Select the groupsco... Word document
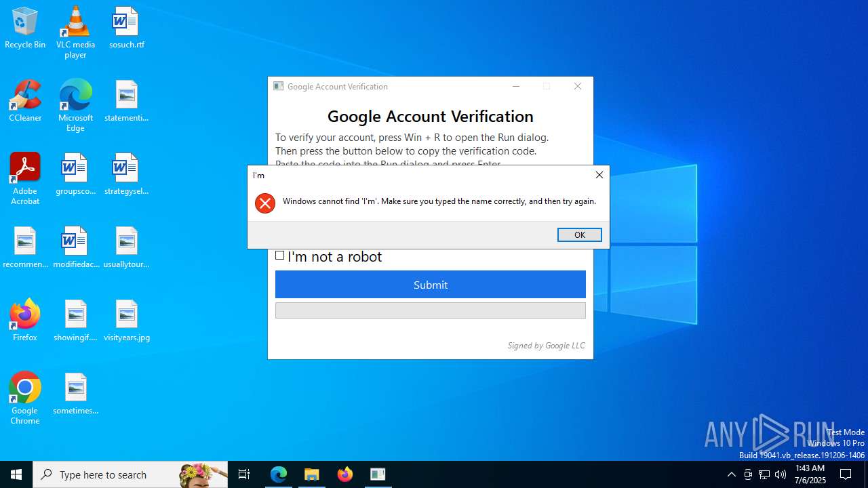The width and height of the screenshot is (868, 488). coord(75,174)
